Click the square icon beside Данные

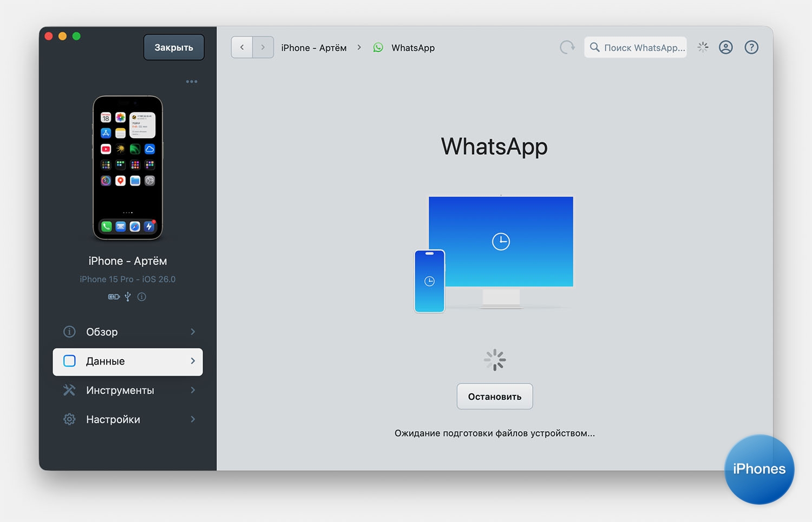pyautogui.click(x=69, y=361)
